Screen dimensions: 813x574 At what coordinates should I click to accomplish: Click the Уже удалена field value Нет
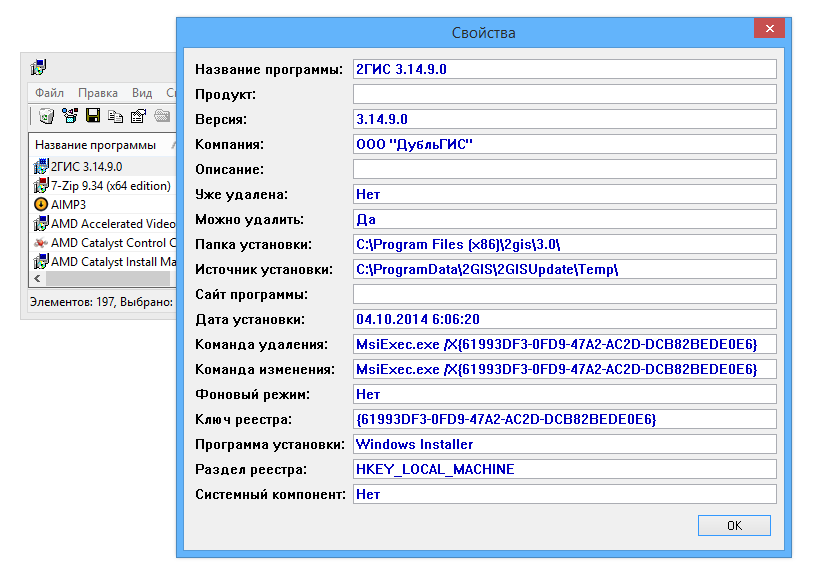(x=565, y=194)
